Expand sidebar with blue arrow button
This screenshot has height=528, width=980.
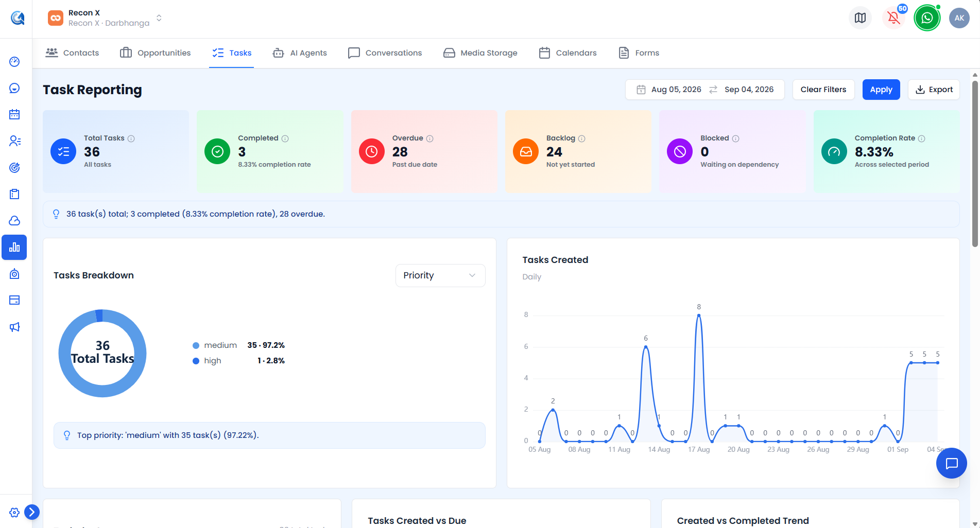(x=32, y=512)
